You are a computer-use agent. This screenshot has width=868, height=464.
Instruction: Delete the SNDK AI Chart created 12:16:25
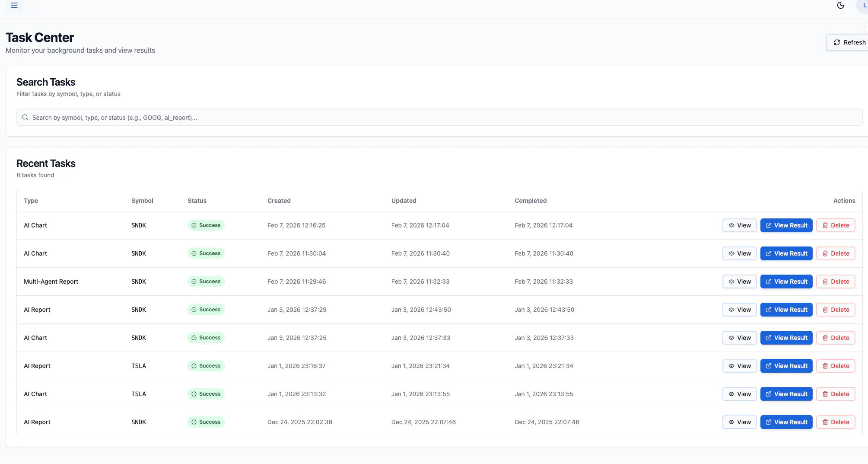coord(836,225)
